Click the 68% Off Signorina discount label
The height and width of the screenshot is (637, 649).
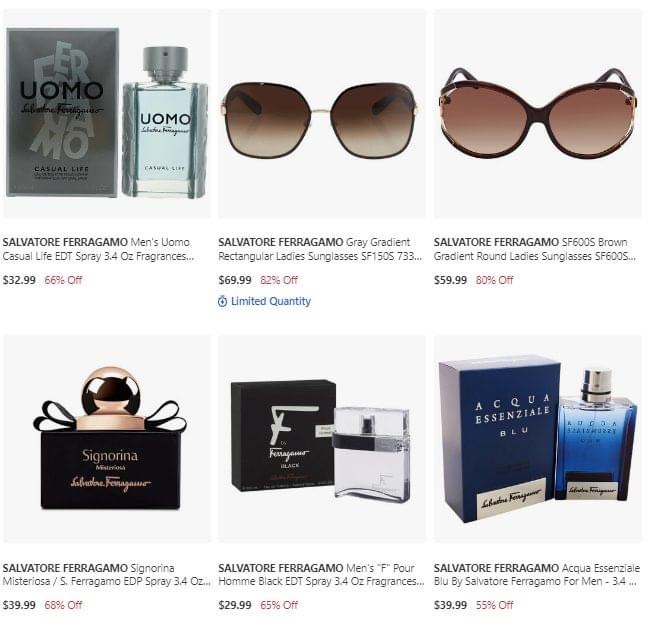(63, 605)
